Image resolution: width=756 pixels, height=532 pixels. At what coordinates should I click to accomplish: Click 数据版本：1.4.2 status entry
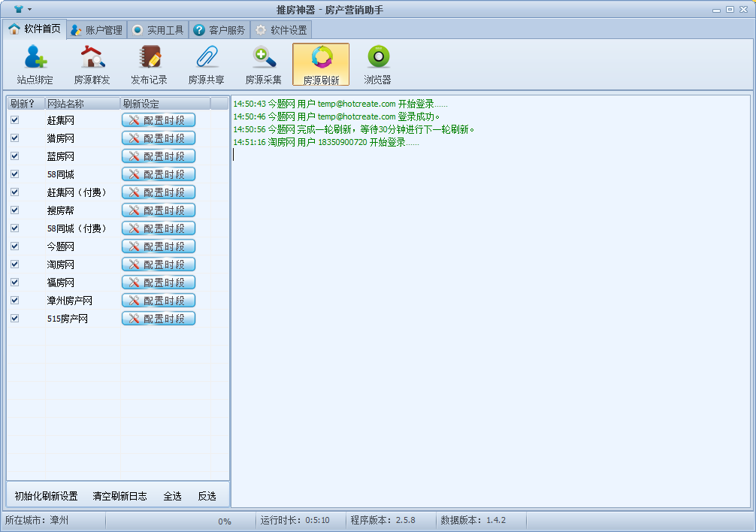(473, 521)
